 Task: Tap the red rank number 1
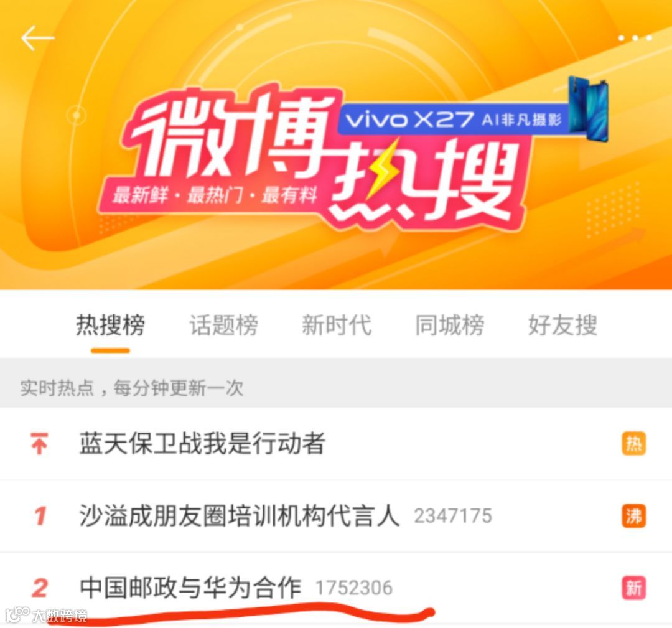pyautogui.click(x=40, y=516)
